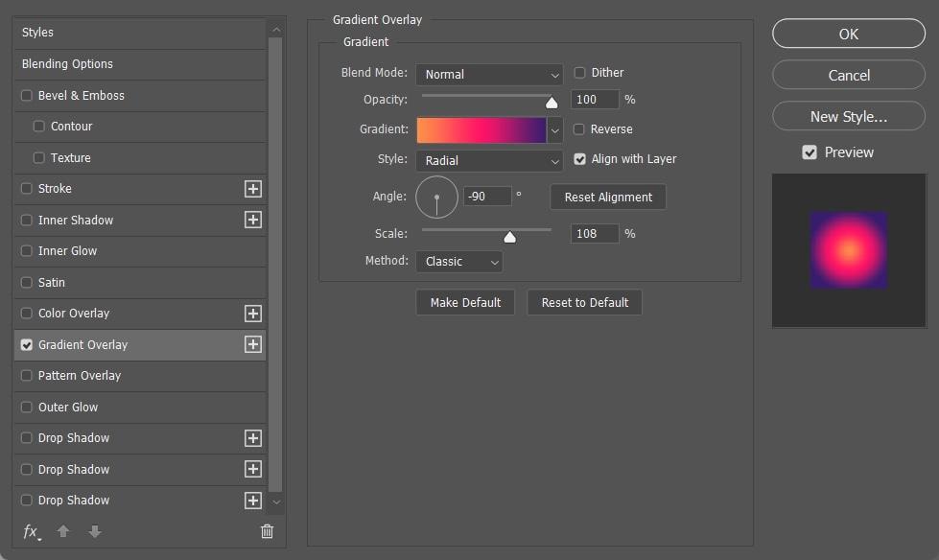Add another Color Overlay with plus icon

[252, 314]
